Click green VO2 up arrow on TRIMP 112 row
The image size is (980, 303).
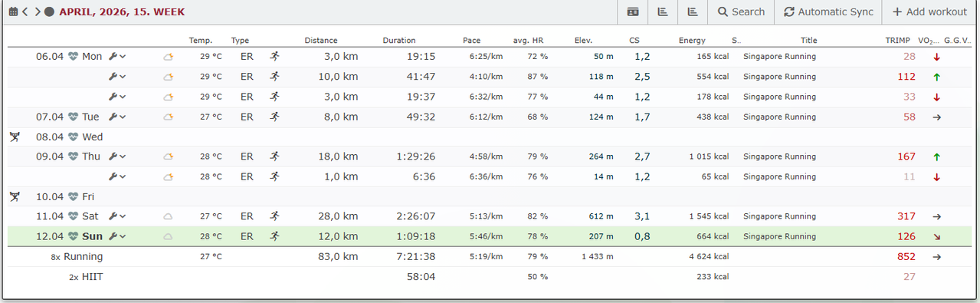pyautogui.click(x=936, y=77)
